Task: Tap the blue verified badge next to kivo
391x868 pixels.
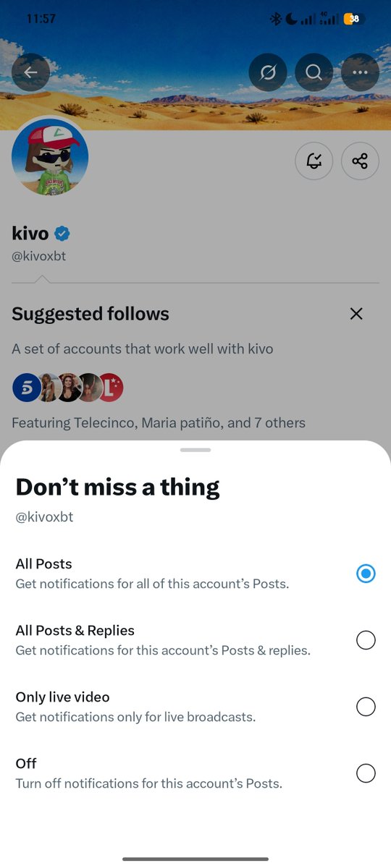Action: point(62,234)
